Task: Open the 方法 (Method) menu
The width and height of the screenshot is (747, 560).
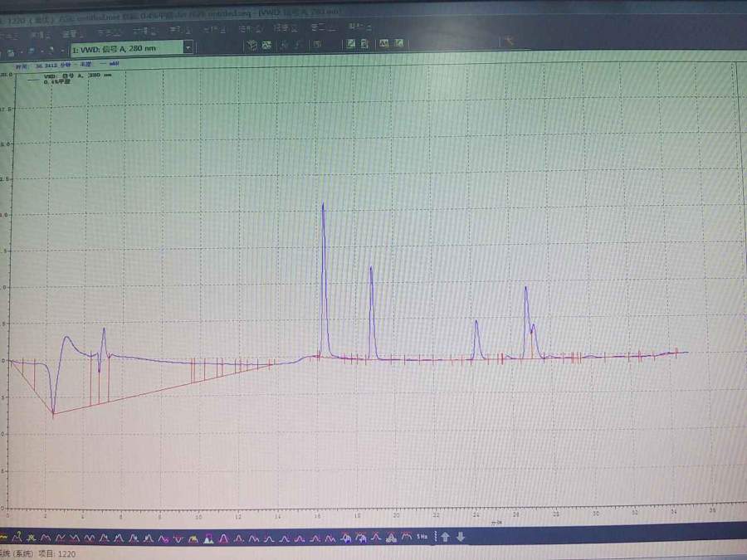Action: tap(110, 32)
